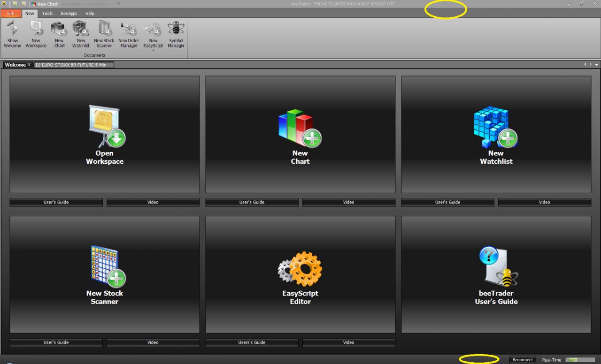This screenshot has width=601, height=364.
Task: Click the New Chart ribbon icon
Action: point(59,34)
